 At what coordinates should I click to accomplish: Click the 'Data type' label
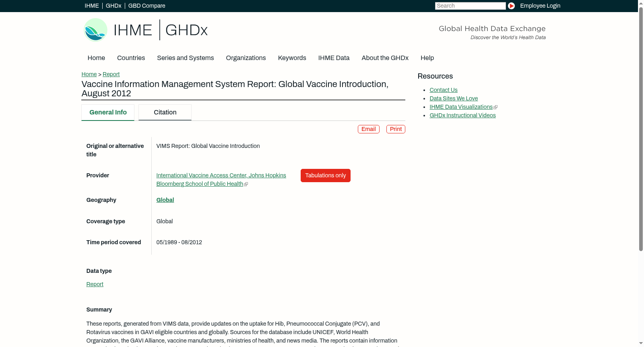[99, 271]
